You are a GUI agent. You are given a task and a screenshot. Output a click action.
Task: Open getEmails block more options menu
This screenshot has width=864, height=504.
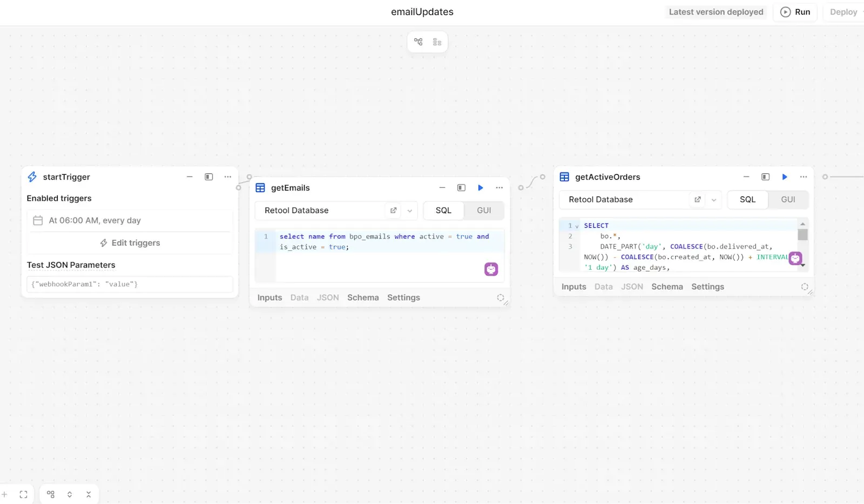point(500,188)
